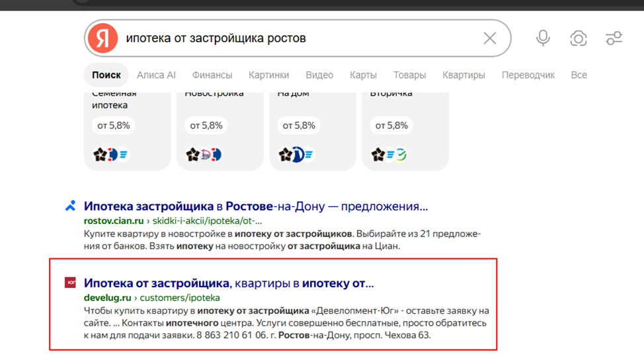644x356 pixels.
Task: Click bank logos in Семейная ипотека card
Action: coord(111,155)
